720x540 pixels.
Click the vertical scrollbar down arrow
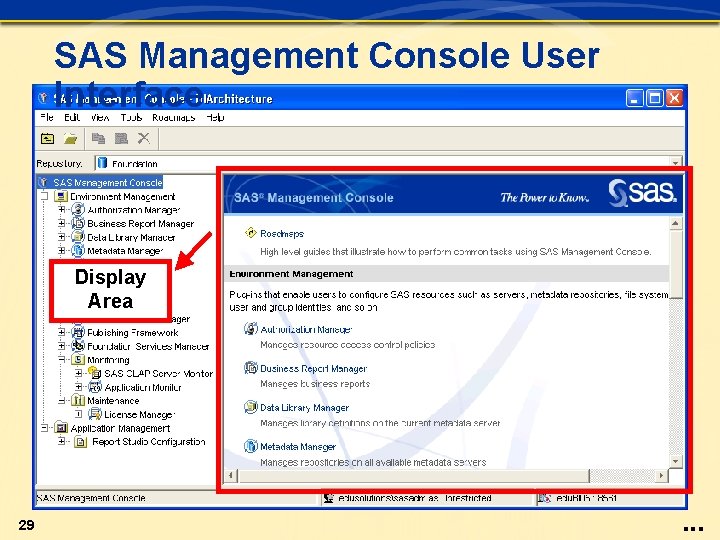point(675,461)
